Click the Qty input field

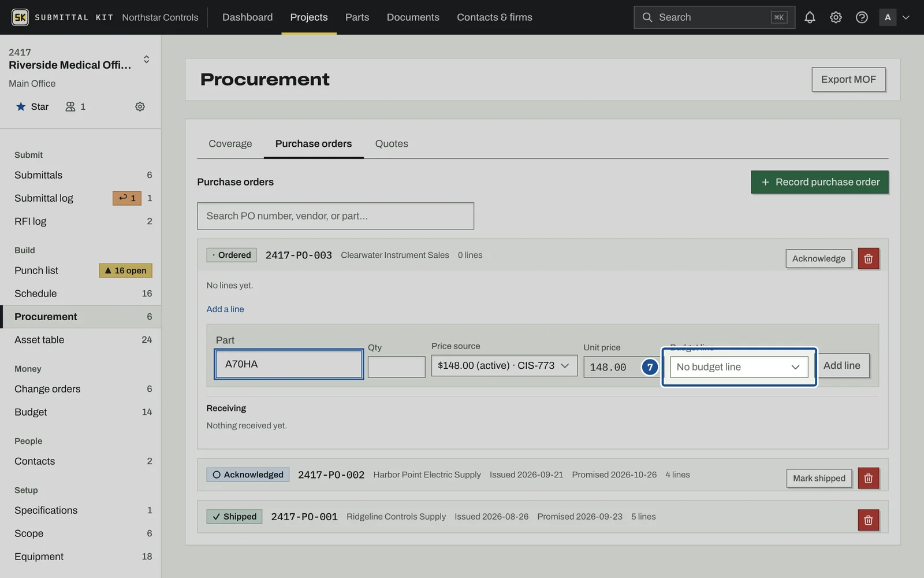pos(396,367)
